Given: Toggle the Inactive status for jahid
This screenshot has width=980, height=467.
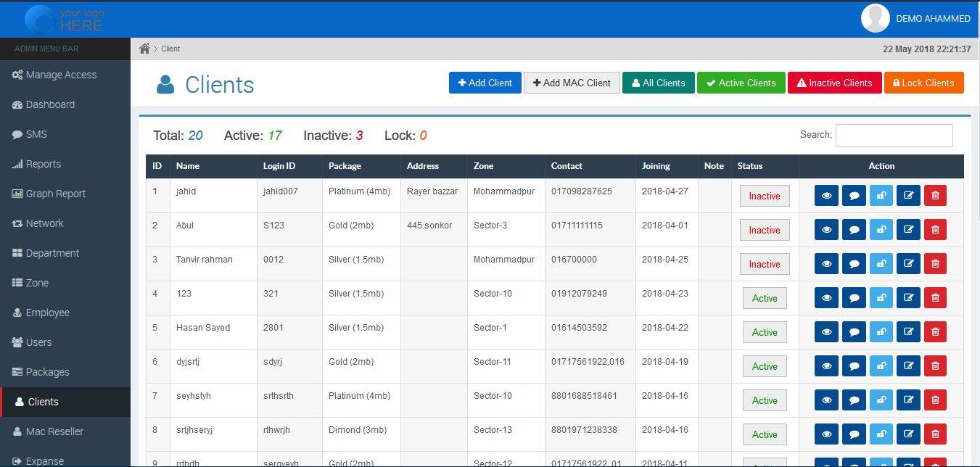Looking at the screenshot, I should (764, 196).
